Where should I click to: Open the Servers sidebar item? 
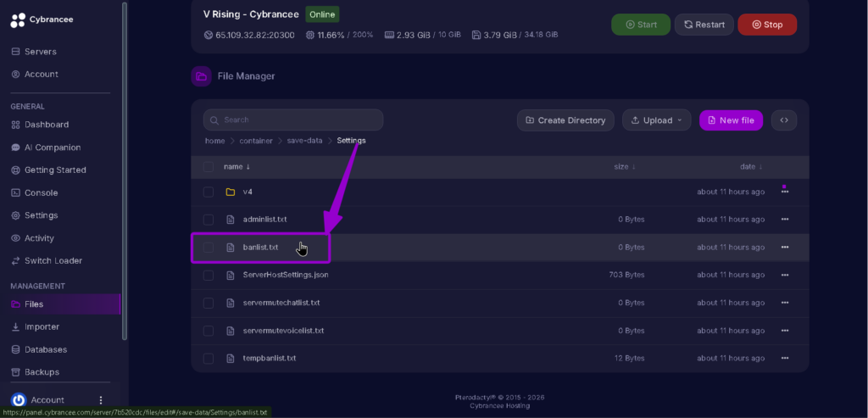(x=34, y=52)
